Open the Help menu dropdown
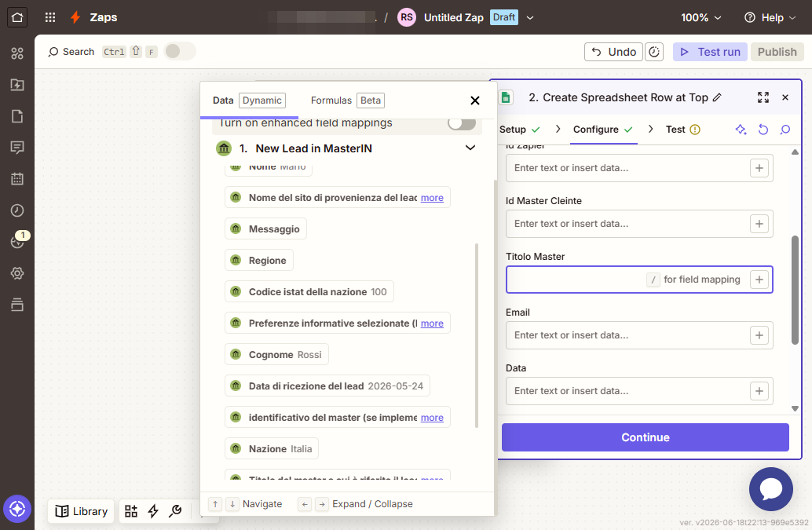Viewport: 812px width, 530px height. coord(770,17)
